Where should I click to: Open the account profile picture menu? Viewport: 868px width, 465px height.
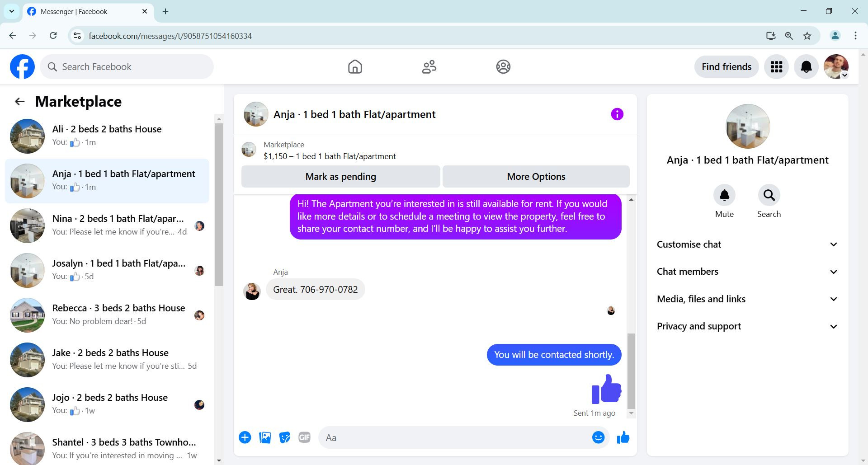click(x=836, y=67)
